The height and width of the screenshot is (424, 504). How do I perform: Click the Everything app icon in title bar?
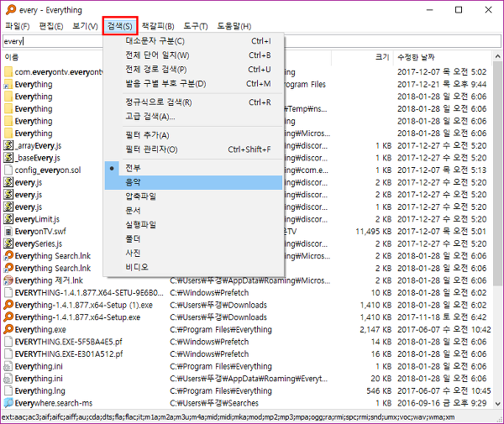click(x=11, y=10)
